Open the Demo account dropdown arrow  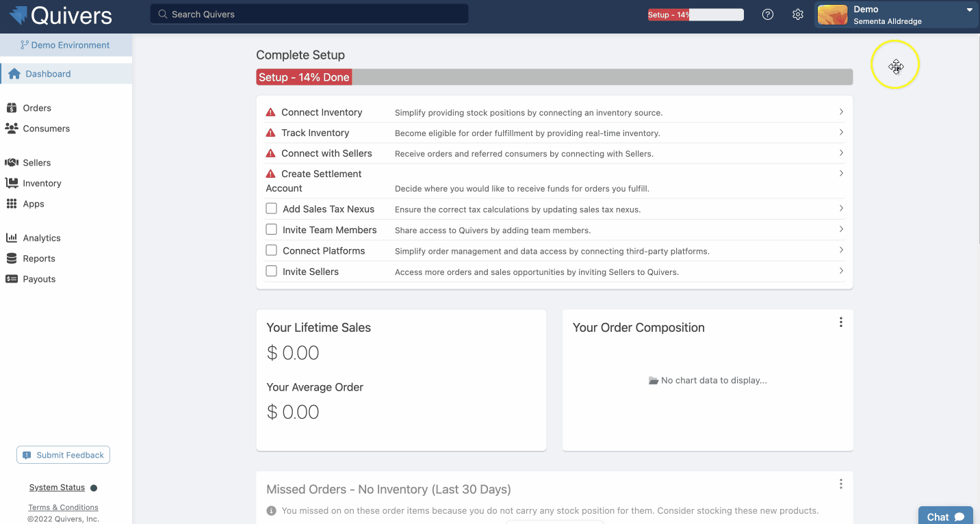pos(969,10)
